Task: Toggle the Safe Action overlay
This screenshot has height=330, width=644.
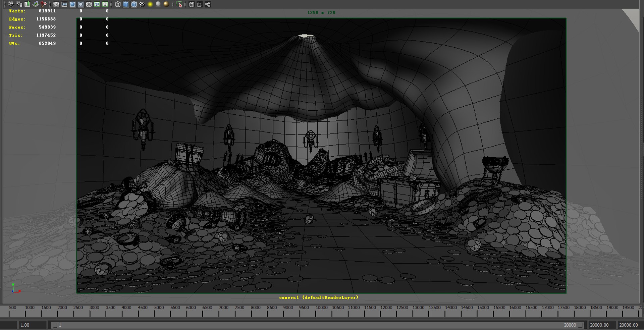Action: tap(97, 4)
